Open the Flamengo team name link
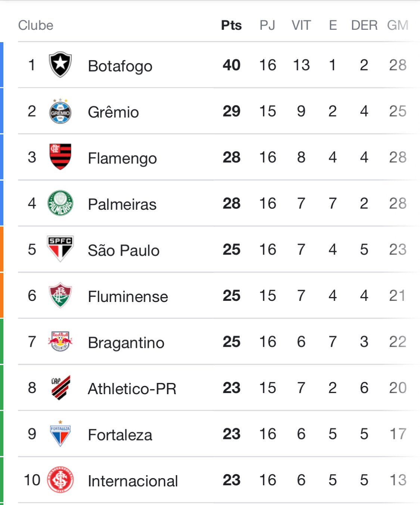This screenshot has width=420, height=505. tap(122, 158)
